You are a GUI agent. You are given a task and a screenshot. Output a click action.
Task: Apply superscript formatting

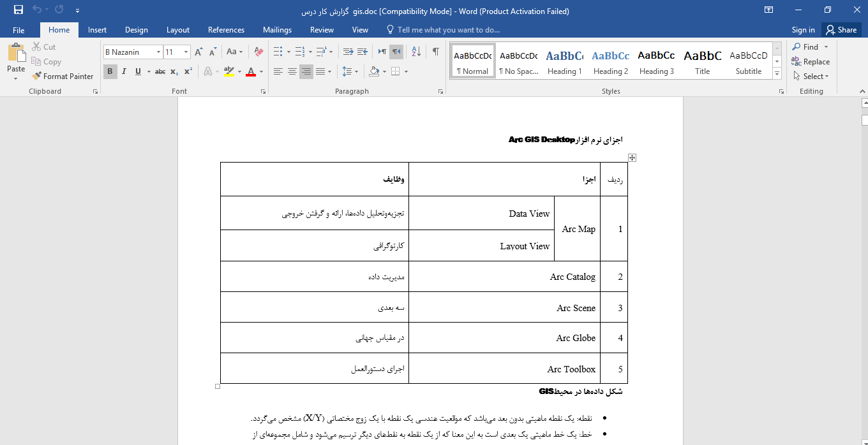(188, 71)
